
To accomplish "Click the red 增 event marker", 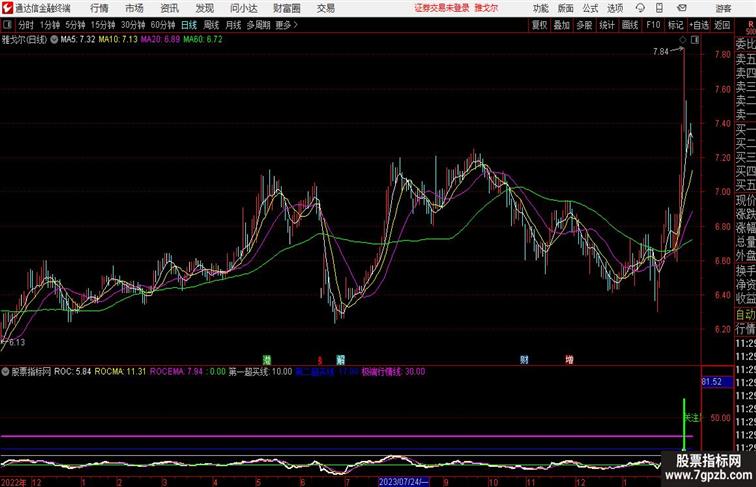I will coord(569,360).
